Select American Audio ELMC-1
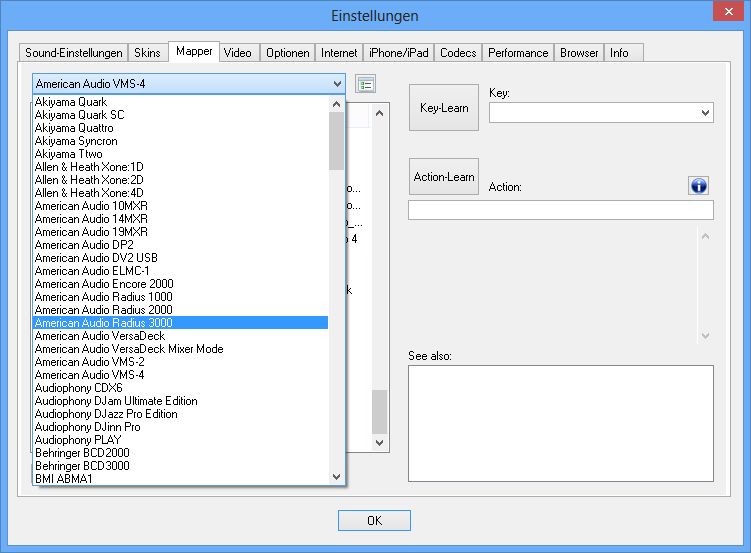 [181, 271]
